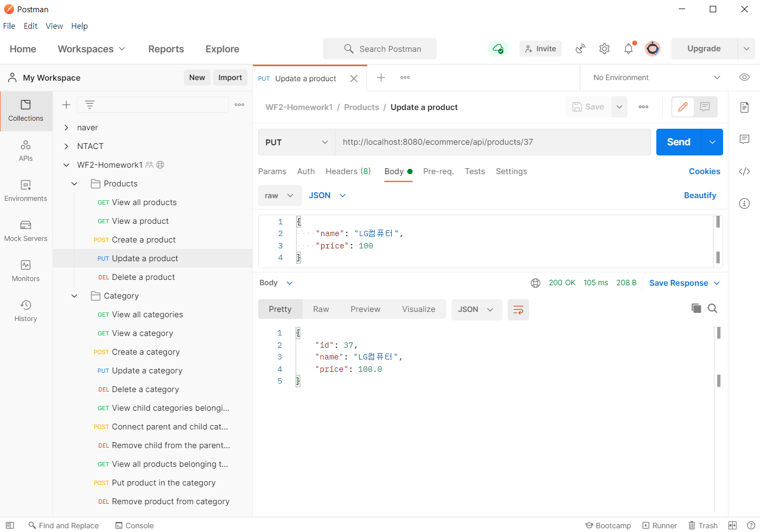Click the collections filter icon
This screenshot has height=532, width=760.
90,105
